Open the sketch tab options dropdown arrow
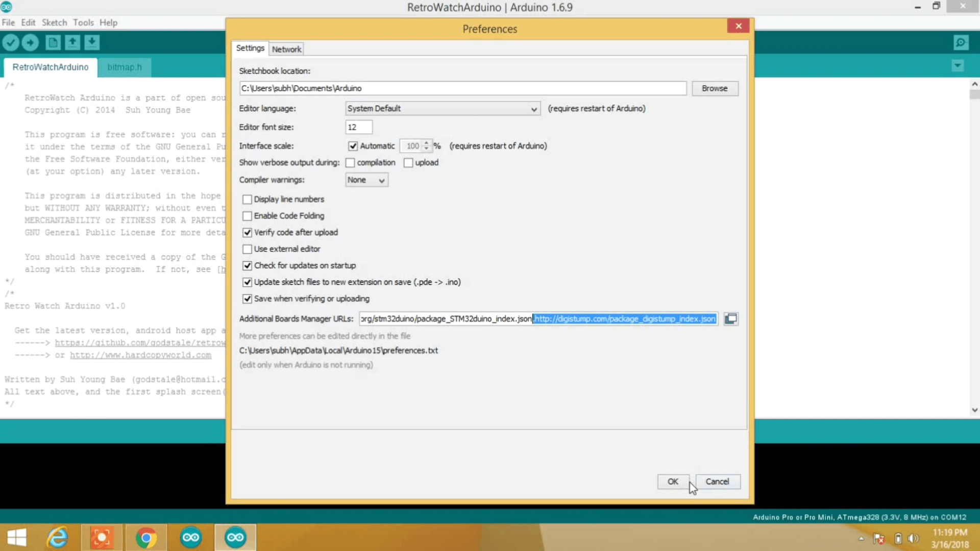980x551 pixels. pyautogui.click(x=958, y=66)
